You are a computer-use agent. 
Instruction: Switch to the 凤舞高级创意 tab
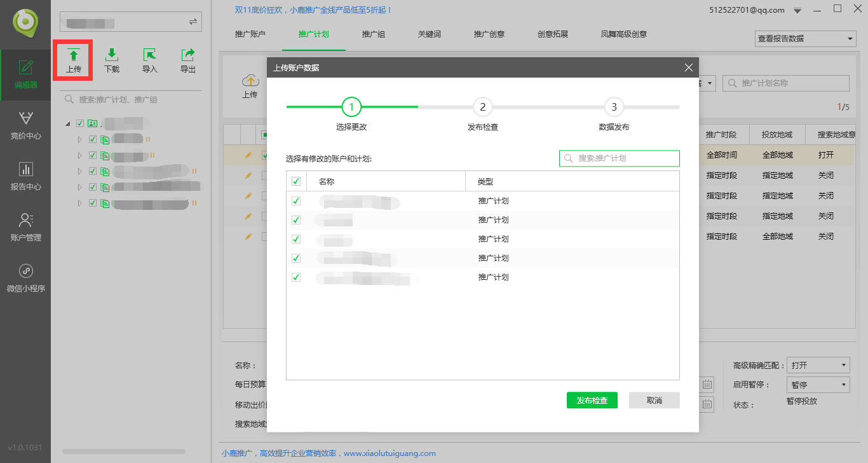[x=624, y=34]
